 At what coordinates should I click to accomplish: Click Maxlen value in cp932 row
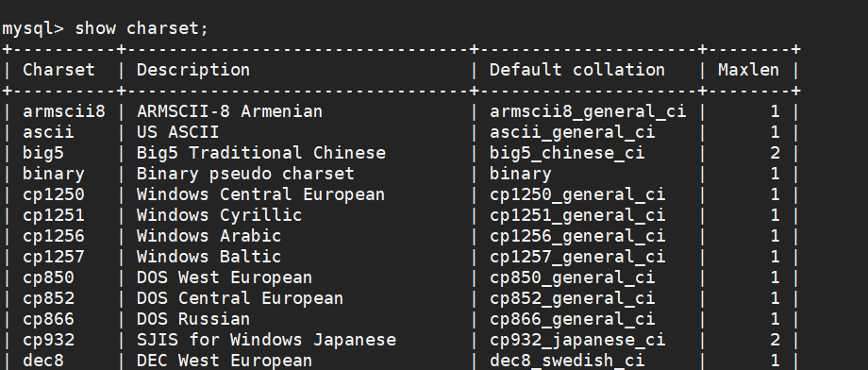pyautogui.click(x=775, y=340)
